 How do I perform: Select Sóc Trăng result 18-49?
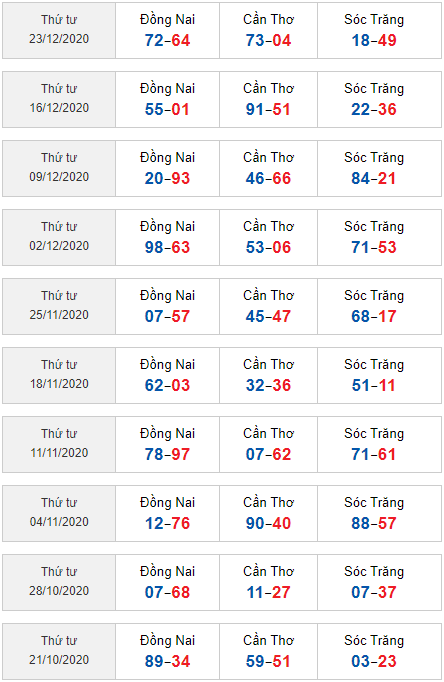(x=374, y=40)
